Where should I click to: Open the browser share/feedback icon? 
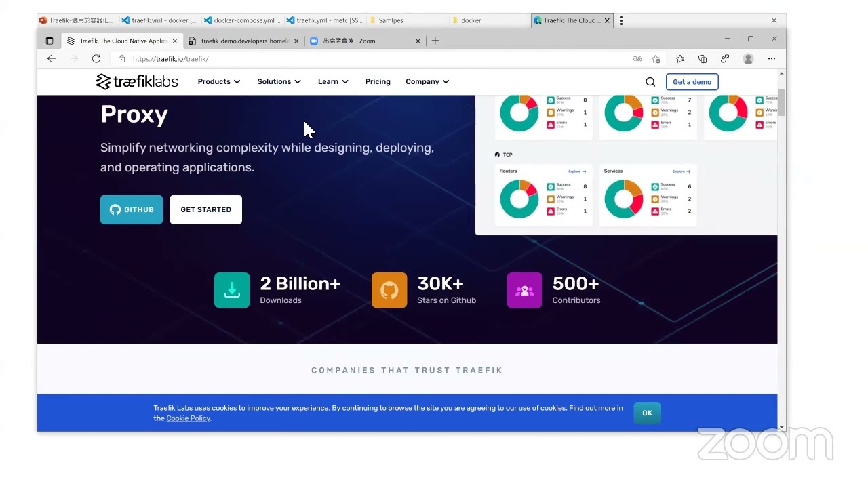[725, 59]
